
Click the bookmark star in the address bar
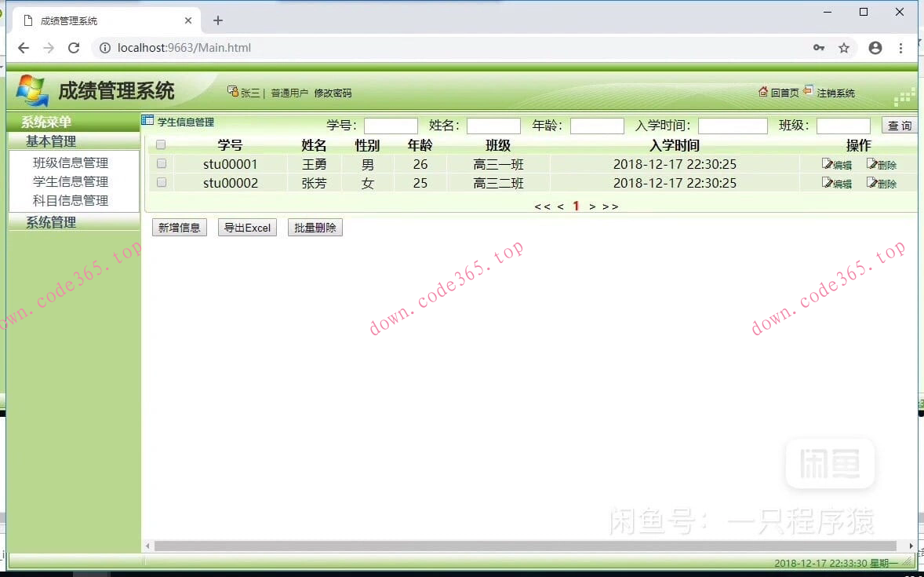[844, 48]
